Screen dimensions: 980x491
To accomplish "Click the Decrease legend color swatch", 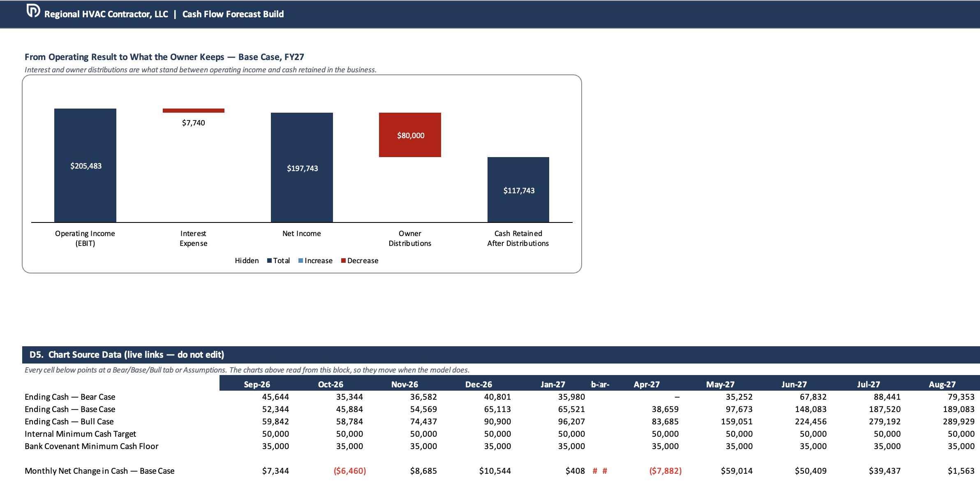I will (x=343, y=261).
